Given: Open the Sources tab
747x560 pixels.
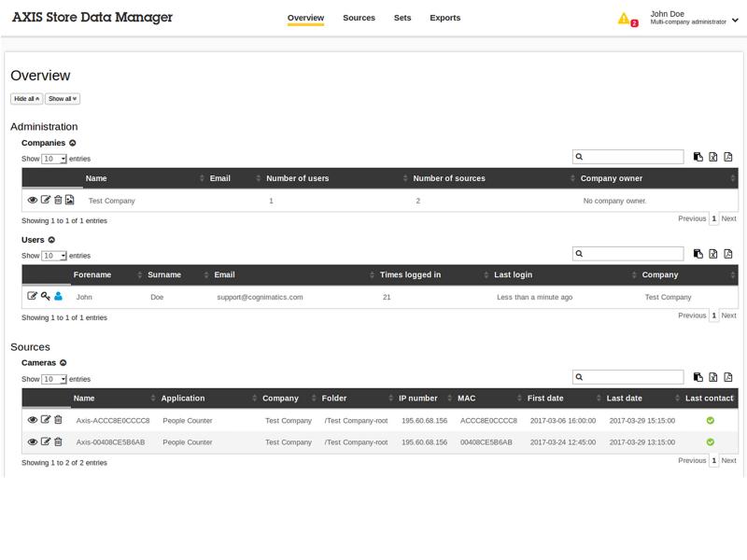Looking at the screenshot, I should (359, 18).
